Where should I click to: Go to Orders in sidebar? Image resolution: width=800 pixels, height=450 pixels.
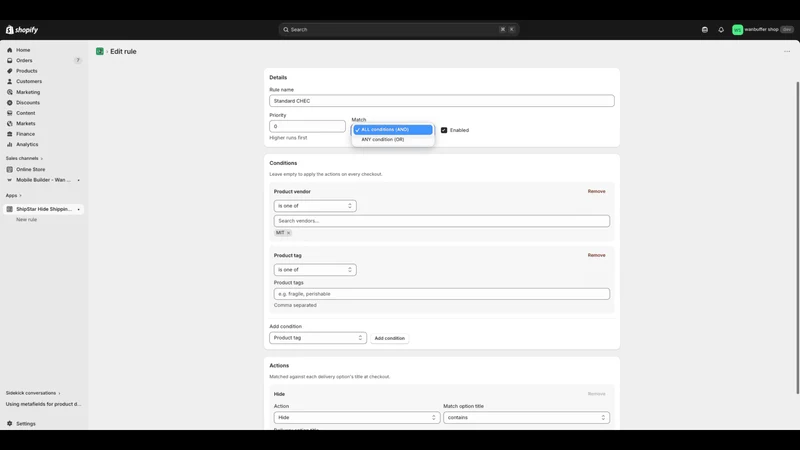[x=24, y=60]
